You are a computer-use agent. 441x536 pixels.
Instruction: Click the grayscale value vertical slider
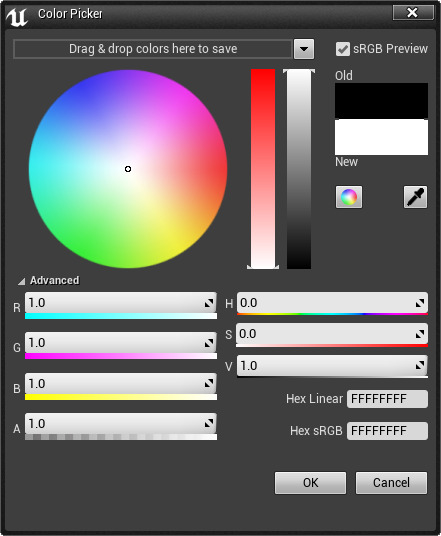pos(299,169)
